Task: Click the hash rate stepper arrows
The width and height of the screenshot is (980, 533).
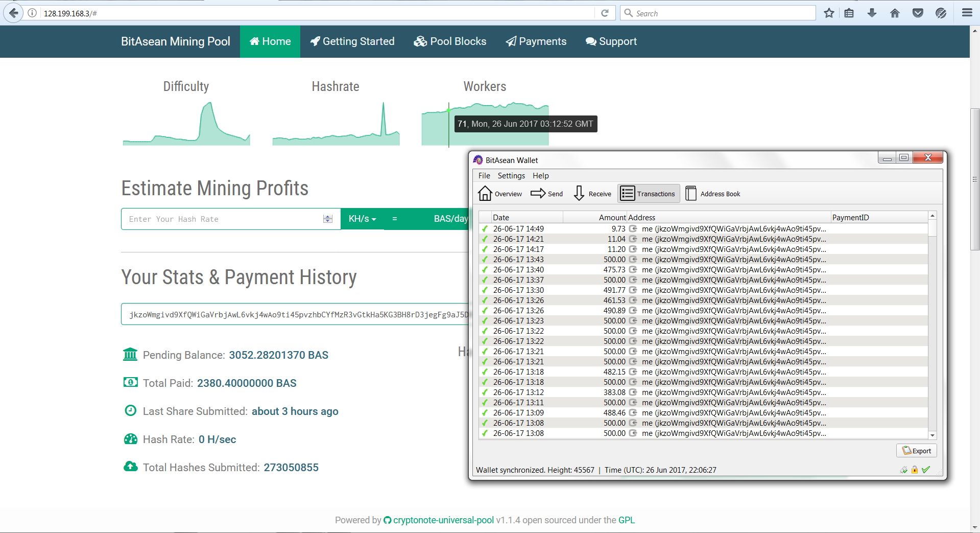Action: pyautogui.click(x=328, y=219)
